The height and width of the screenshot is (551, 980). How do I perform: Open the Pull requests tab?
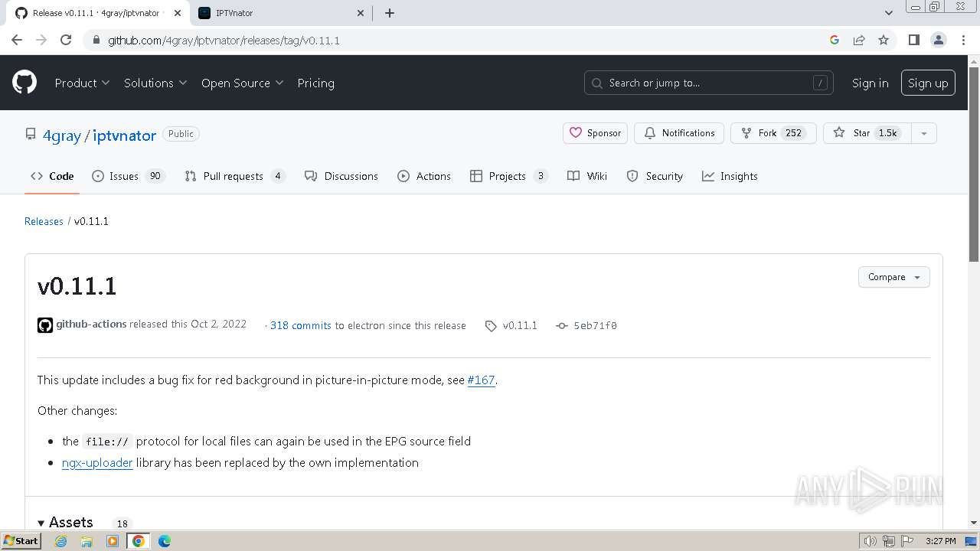tap(236, 176)
